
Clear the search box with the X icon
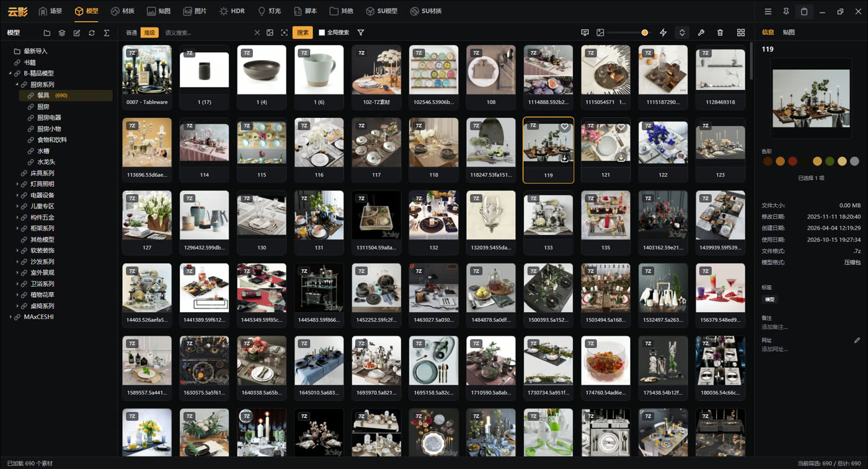click(257, 33)
